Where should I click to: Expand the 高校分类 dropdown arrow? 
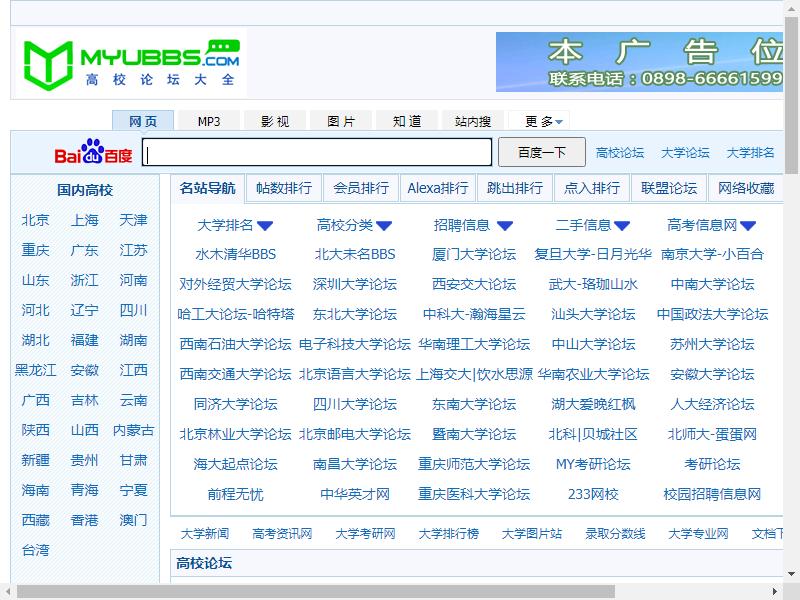pos(384,226)
